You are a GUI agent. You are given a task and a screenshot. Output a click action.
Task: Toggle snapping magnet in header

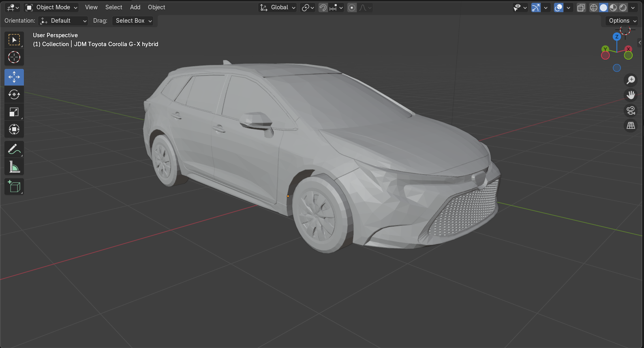[323, 7]
